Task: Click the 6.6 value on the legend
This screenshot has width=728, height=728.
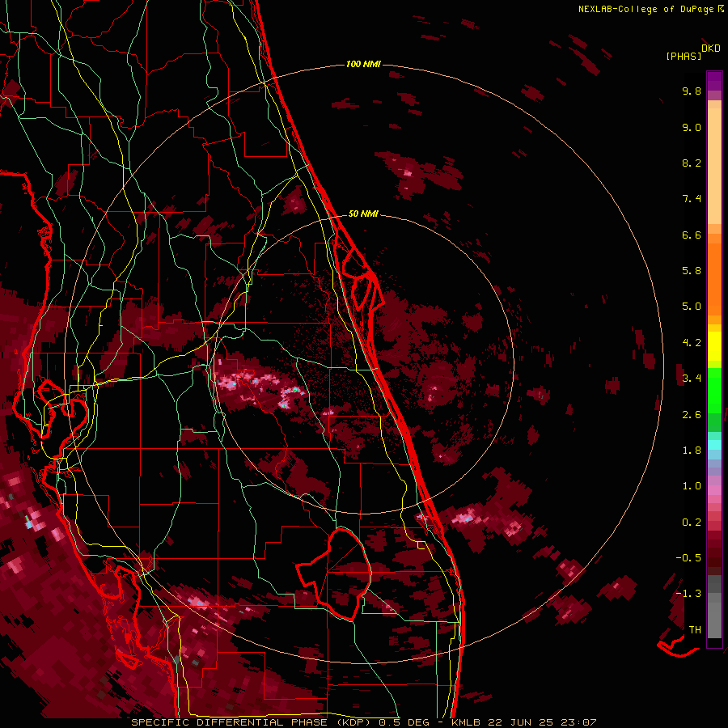Action: 692,235
